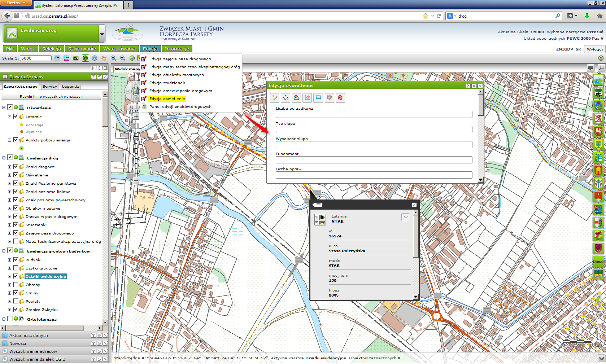
Task: Click the Skala input field
Action: pos(36,58)
